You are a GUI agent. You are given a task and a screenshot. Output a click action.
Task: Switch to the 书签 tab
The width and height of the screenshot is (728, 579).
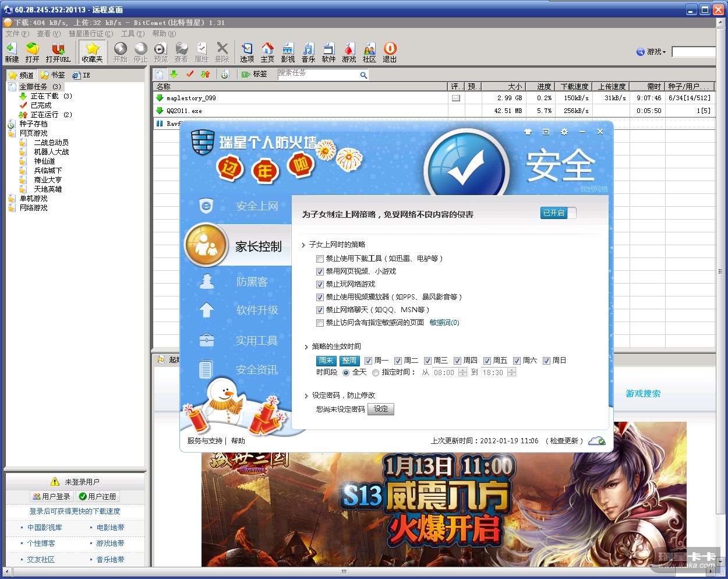(53, 75)
